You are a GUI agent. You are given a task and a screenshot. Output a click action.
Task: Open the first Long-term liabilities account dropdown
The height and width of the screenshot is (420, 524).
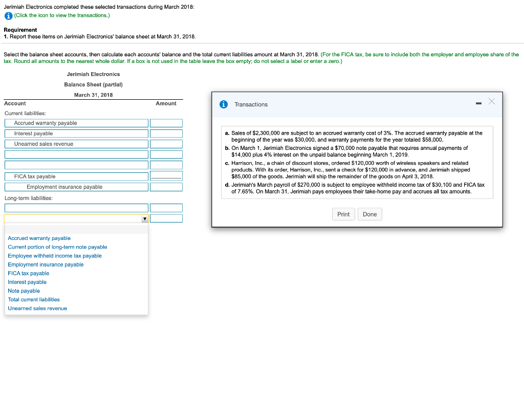pyautogui.click(x=76, y=208)
